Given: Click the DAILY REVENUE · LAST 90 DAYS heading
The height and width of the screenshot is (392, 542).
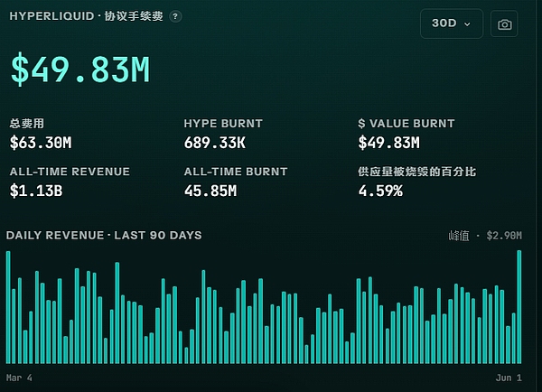Looking at the screenshot, I should [104, 236].
